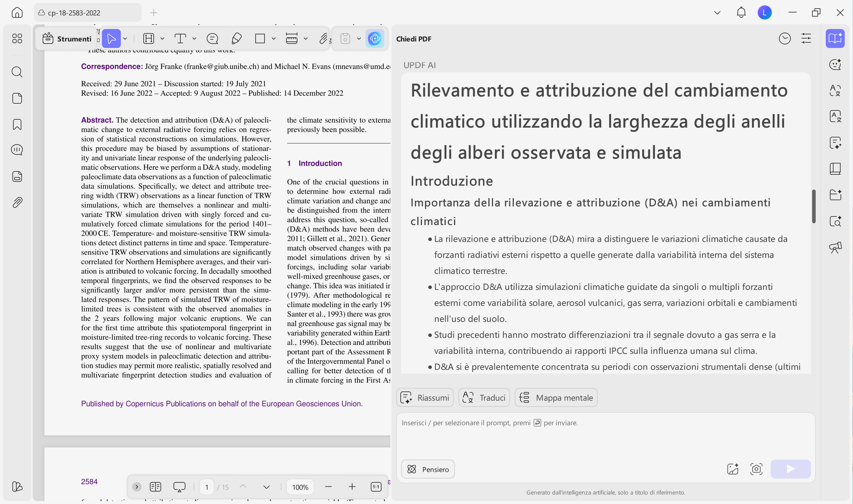Select the text box tool
Screen dimensions: 853x504
[x=180, y=39]
